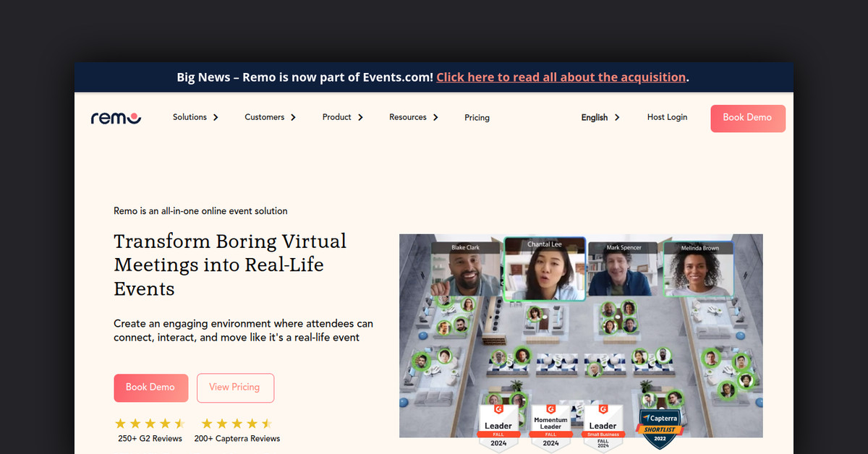Click the G2 Leader Fall 2024 badge

498,428
